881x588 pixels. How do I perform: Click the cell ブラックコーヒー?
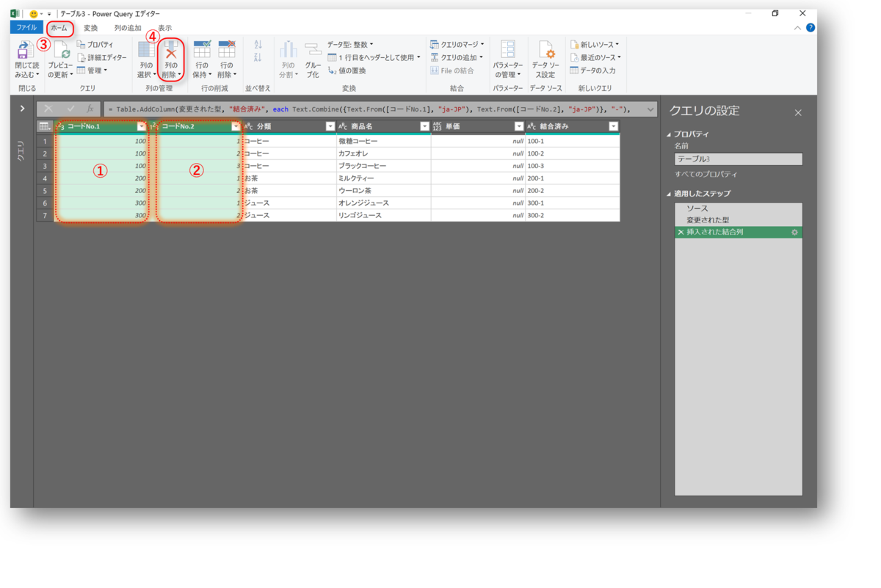pyautogui.click(x=383, y=166)
